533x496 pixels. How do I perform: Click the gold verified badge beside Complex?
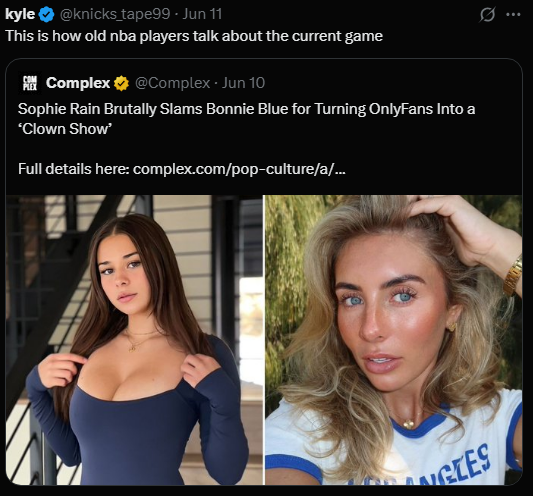pyautogui.click(x=121, y=83)
